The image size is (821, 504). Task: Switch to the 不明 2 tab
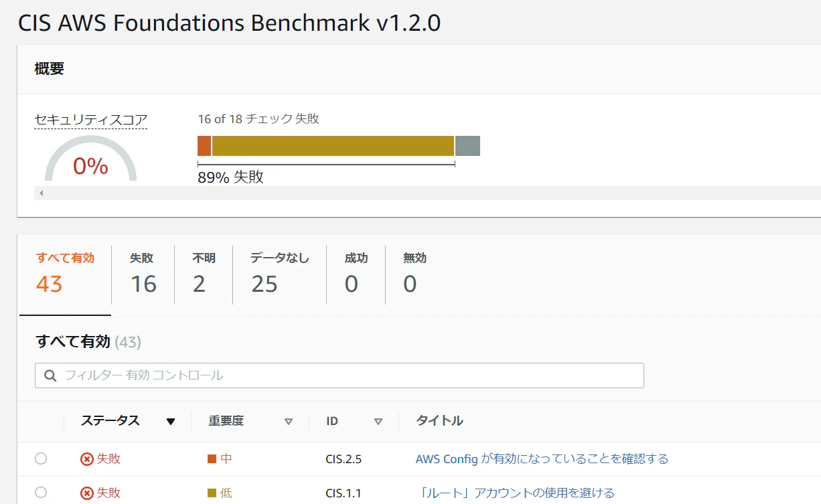(204, 274)
